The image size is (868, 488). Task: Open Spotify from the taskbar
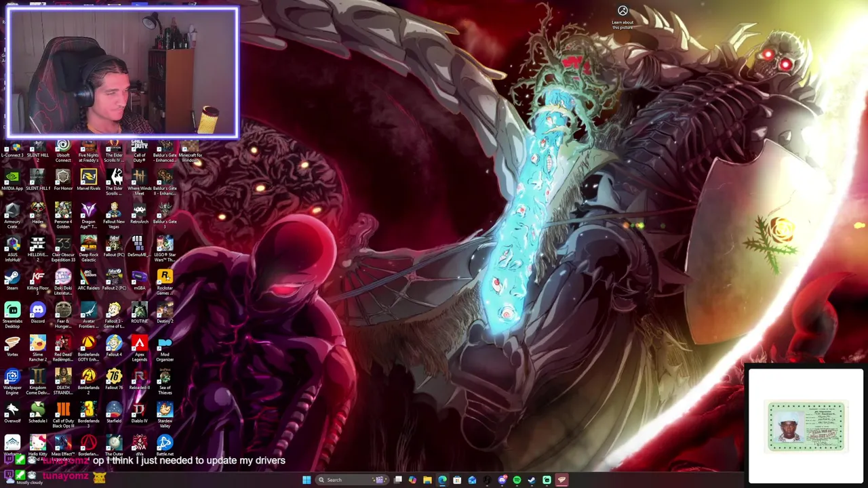pyautogui.click(x=517, y=480)
